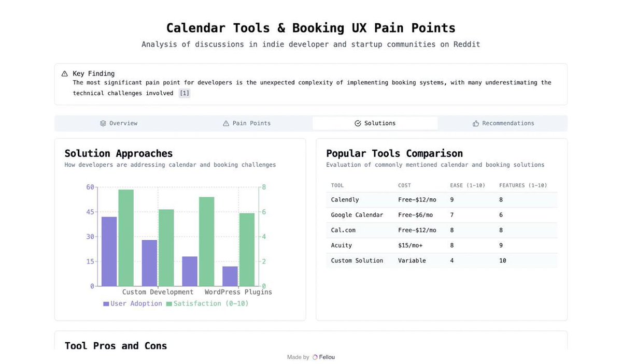Click the Popular Tools Comparison heading

point(394,153)
